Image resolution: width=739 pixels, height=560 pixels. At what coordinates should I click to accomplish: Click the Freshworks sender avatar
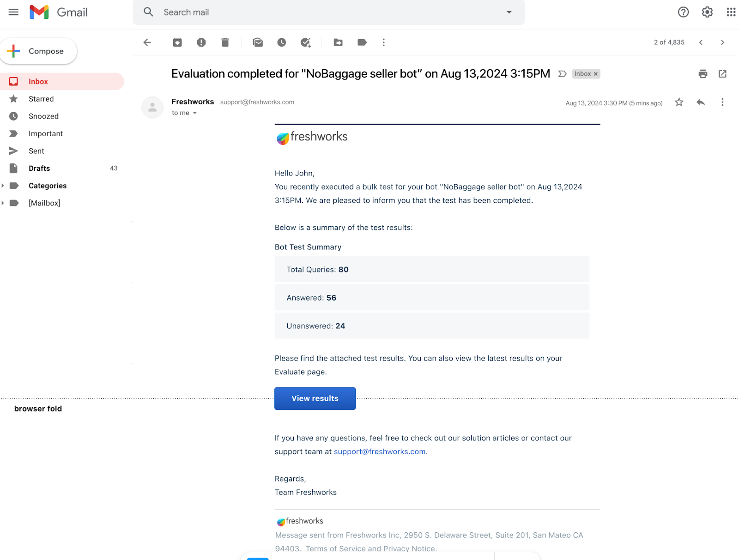(152, 108)
